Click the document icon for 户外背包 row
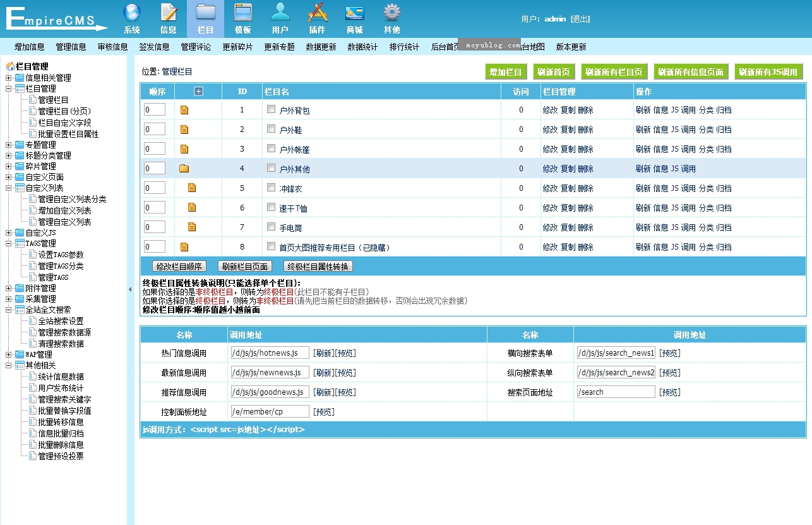Screen dimensions: 812x525 184,110
